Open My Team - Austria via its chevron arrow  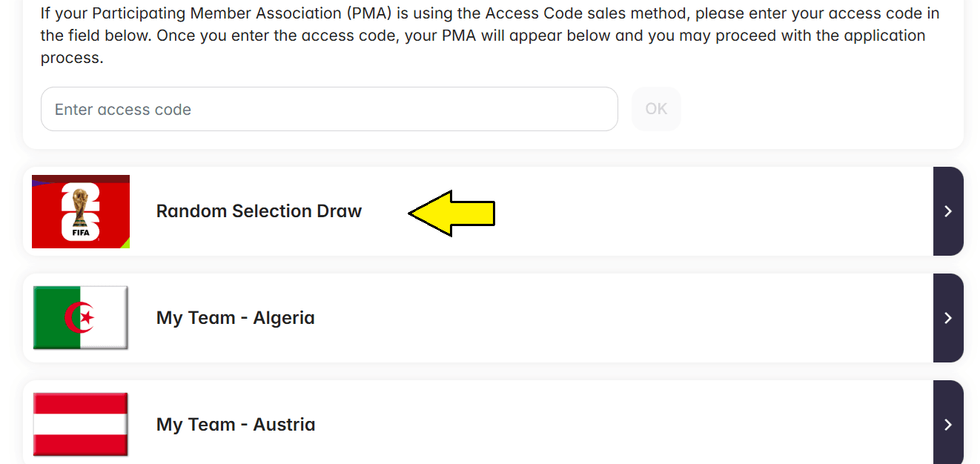(948, 425)
